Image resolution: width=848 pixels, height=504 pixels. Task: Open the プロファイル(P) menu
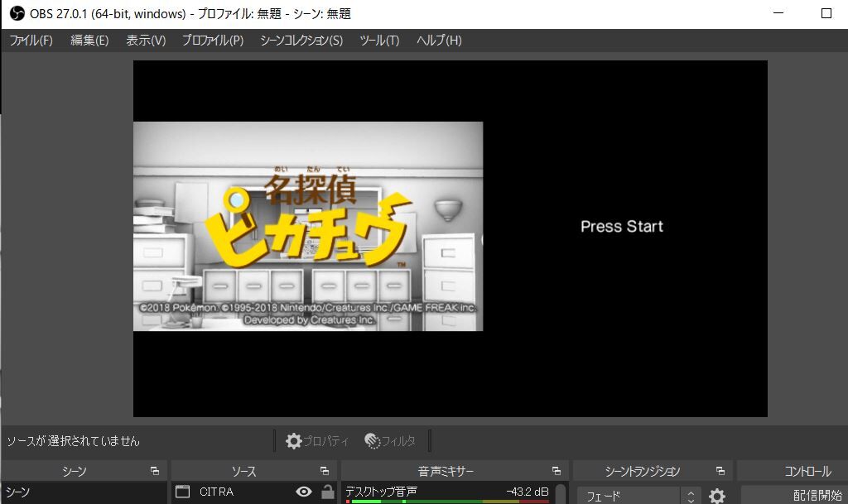[213, 41]
